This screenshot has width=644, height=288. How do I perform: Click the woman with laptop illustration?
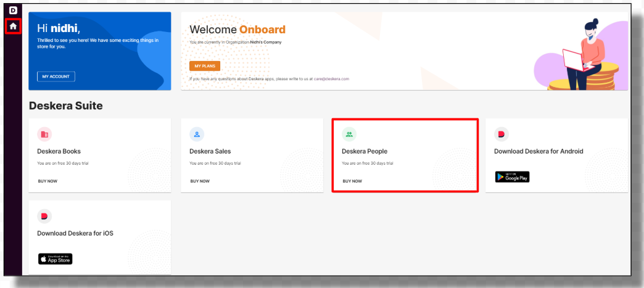pos(583,54)
